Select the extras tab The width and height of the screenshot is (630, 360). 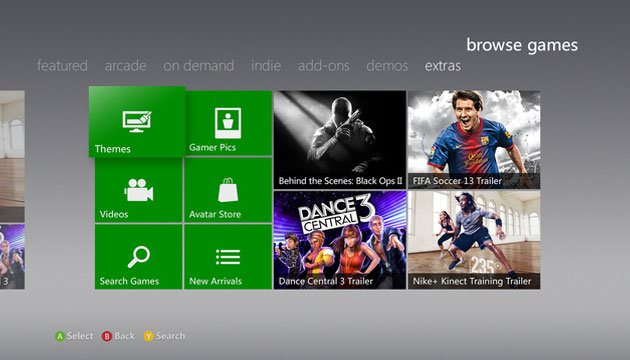tap(443, 65)
